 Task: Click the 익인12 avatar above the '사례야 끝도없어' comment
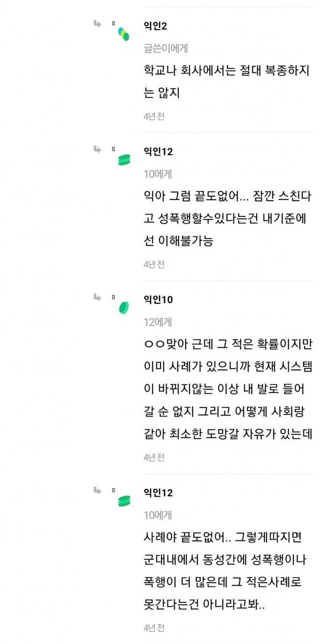(x=124, y=501)
